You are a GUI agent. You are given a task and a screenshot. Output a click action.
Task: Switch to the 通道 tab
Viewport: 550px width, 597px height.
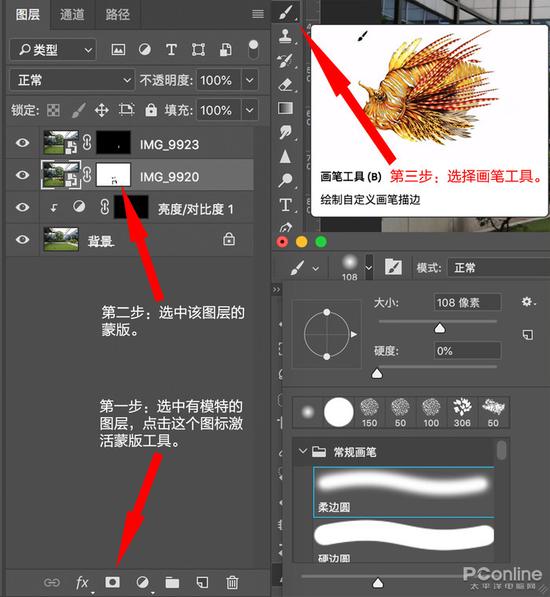coord(72,14)
